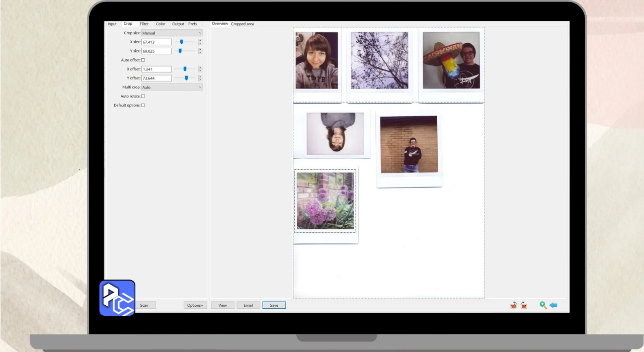Expand the Multi crop dropdown
Screen dimensions: 644x352
(x=172, y=87)
